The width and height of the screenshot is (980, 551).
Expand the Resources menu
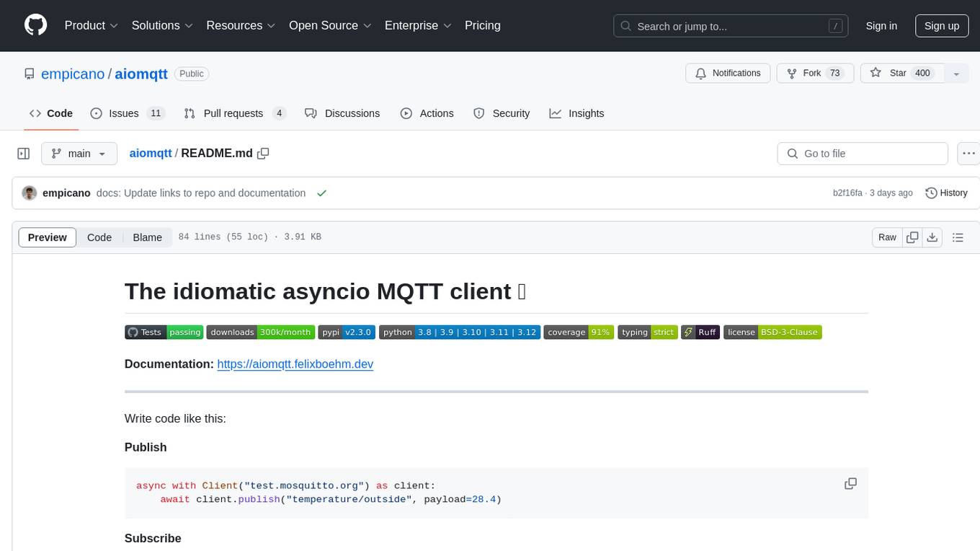click(x=241, y=25)
